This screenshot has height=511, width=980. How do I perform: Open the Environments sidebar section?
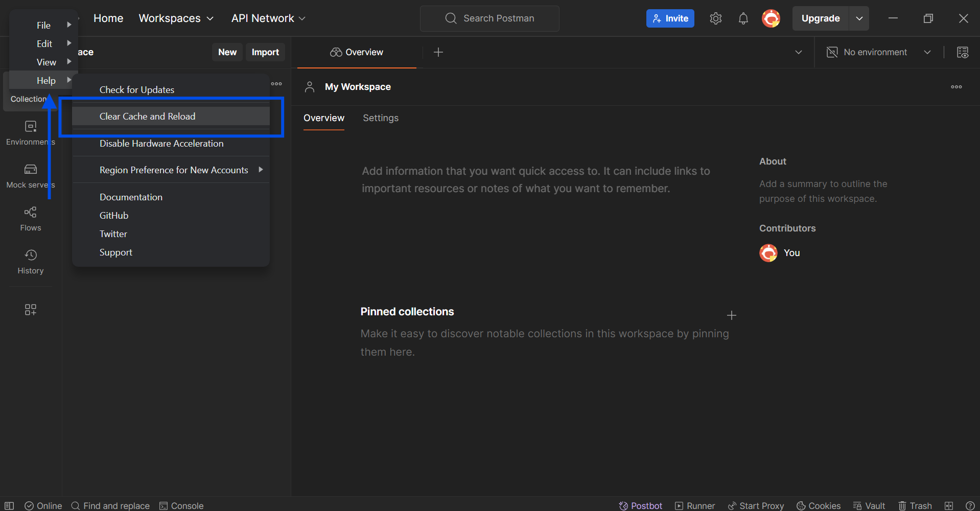pyautogui.click(x=31, y=133)
